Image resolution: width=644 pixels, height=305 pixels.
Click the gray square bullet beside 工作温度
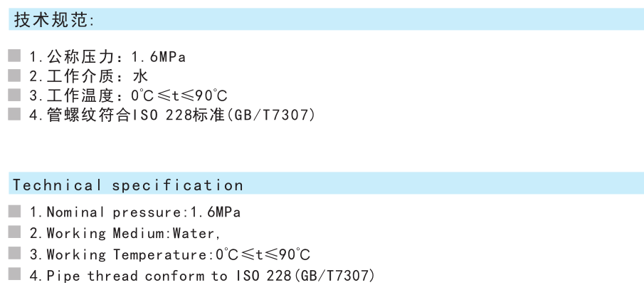tap(14, 95)
